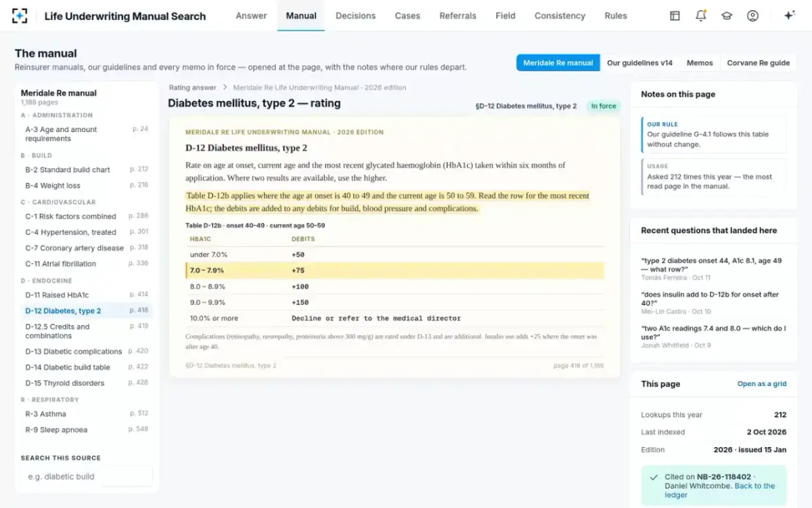The height and width of the screenshot is (508, 812).
Task: Select the 8.0 – 8.9% row
Action: (x=394, y=287)
